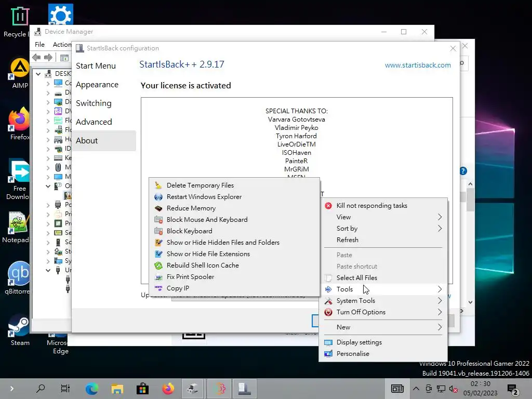The image size is (532, 399).
Task: Open Task View on the taskbar
Action: 65,389
